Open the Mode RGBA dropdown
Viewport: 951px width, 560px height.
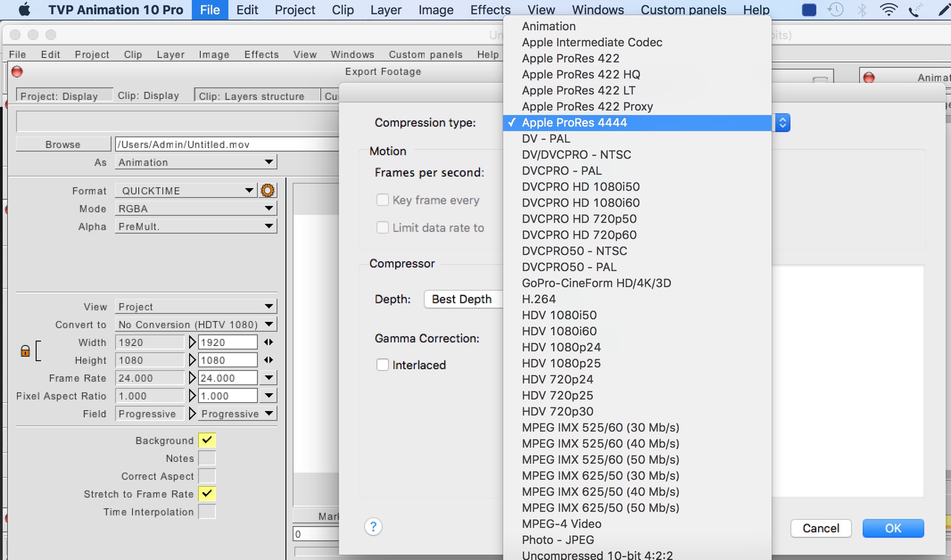(196, 208)
